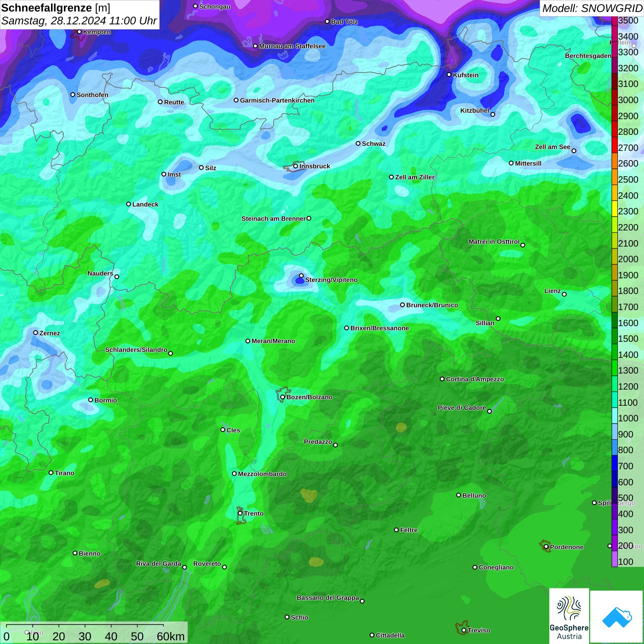Viewport: 644px width, 644px height.
Task: Click the Kitzbühel marker dot
Action: (x=493, y=115)
